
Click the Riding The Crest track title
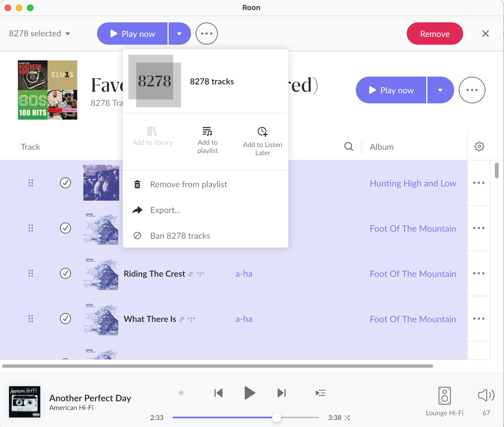point(154,274)
